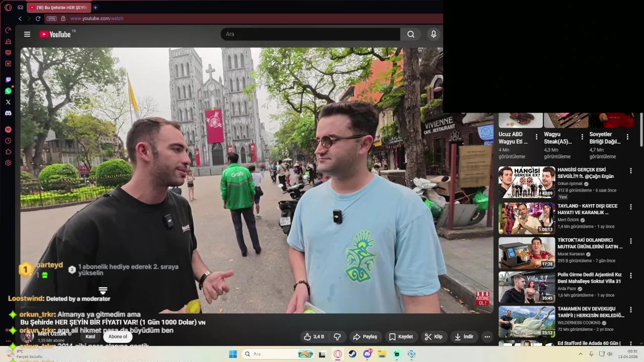
Task: Open Orkun Işıtmak channel link
Action: pos(570,184)
